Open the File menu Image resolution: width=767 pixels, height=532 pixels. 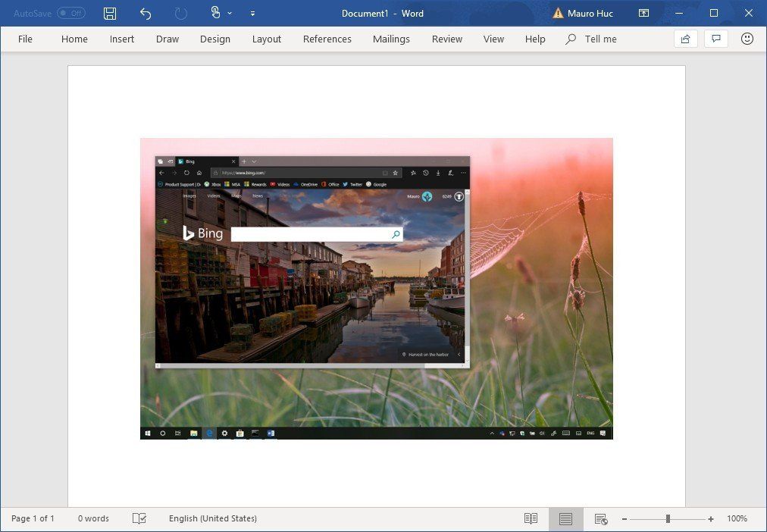pos(25,39)
